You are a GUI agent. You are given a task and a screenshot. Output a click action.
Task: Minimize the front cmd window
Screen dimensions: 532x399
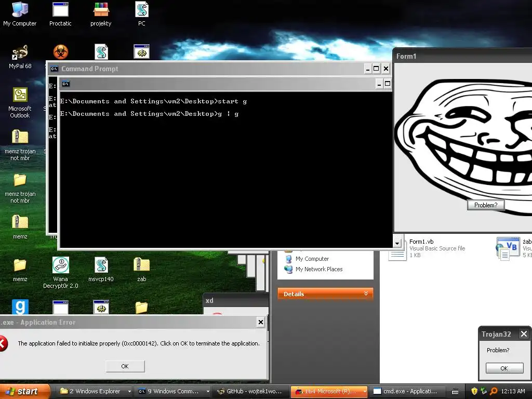tap(379, 84)
